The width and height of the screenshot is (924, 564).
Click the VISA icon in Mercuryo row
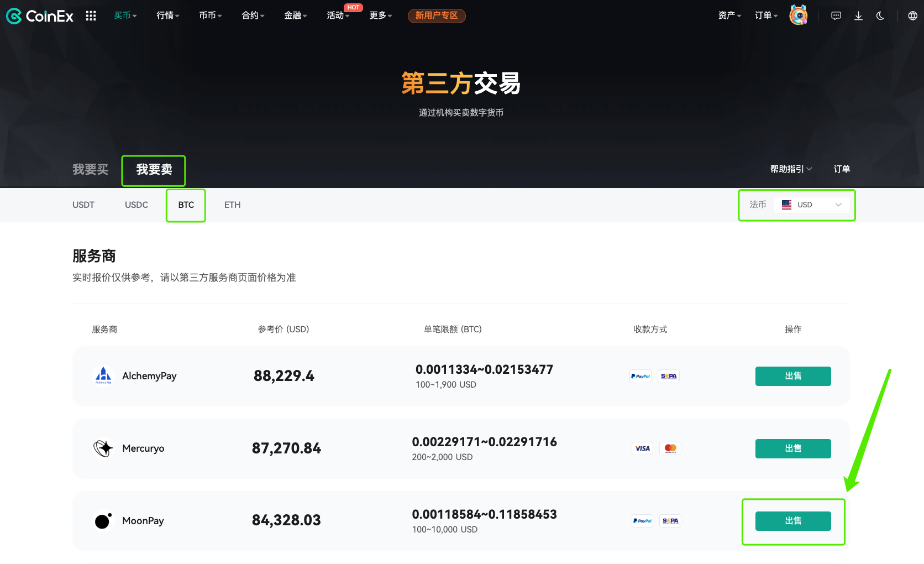coord(643,448)
